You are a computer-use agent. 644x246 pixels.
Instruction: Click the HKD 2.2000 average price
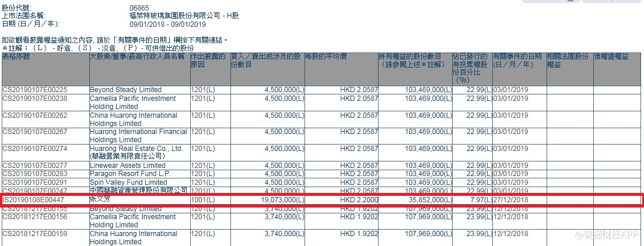pos(359,200)
